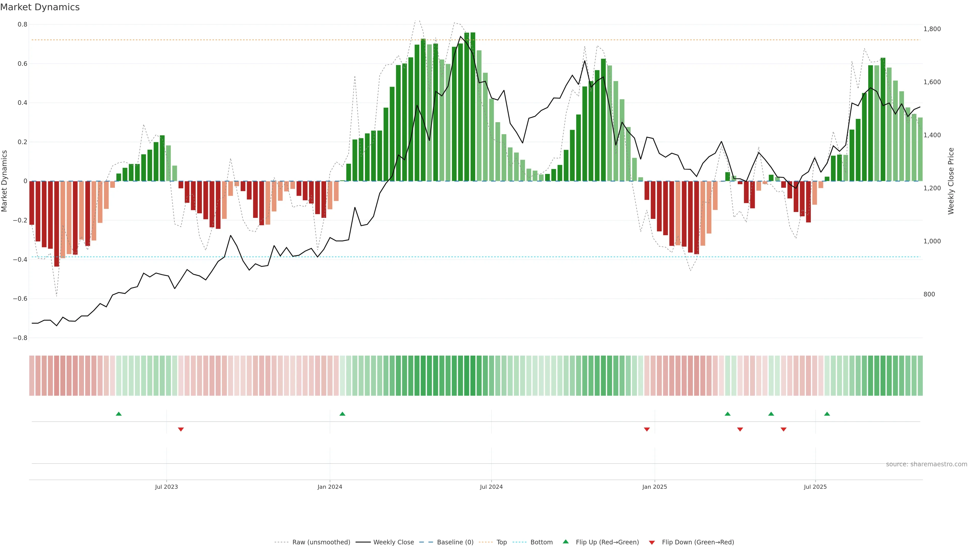Click the green flip-up triangle just after Jul 2025
The image size is (980, 551).
pyautogui.click(x=827, y=414)
